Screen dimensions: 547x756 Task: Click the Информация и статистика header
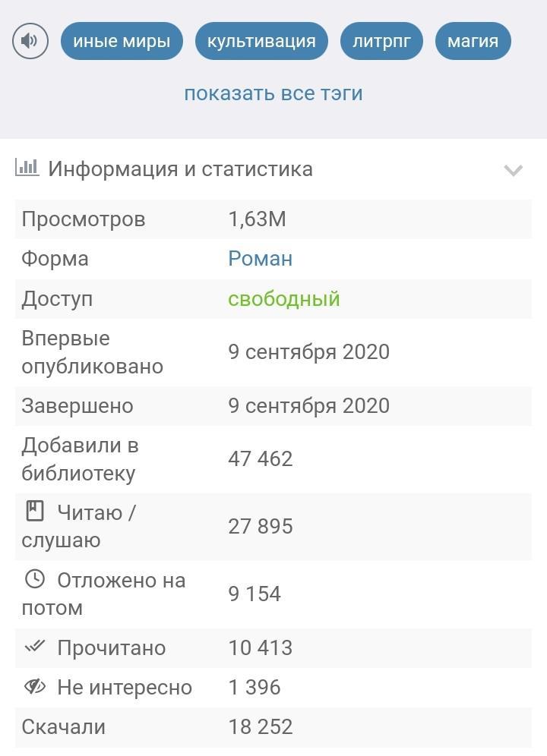point(180,169)
